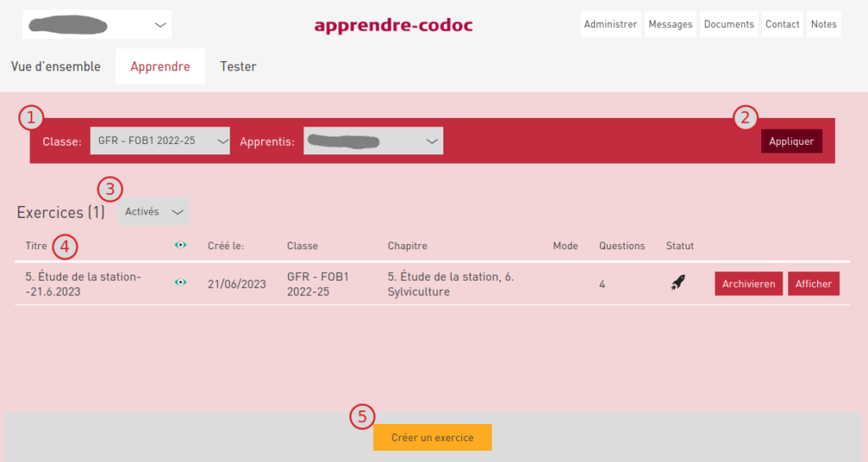Image resolution: width=868 pixels, height=462 pixels.
Task: Open the user account dropdown at top left
Action: click(97, 25)
